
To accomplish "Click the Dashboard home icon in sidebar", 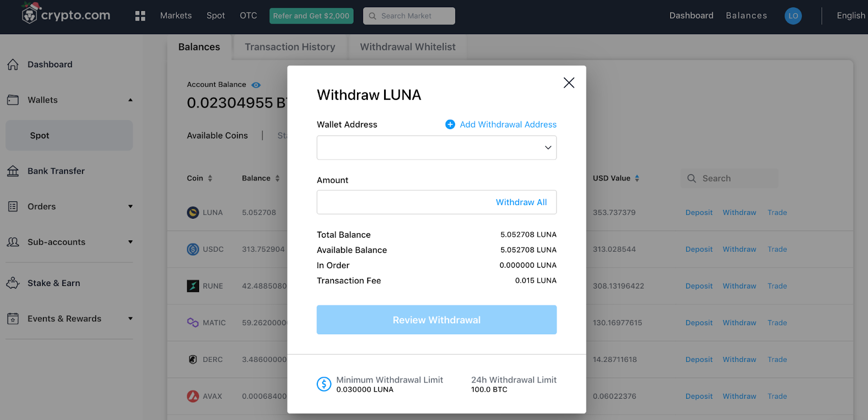I will click(x=13, y=65).
